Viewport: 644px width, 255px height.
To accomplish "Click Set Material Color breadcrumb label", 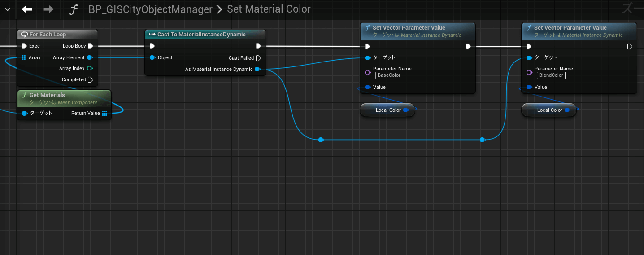I will (269, 9).
